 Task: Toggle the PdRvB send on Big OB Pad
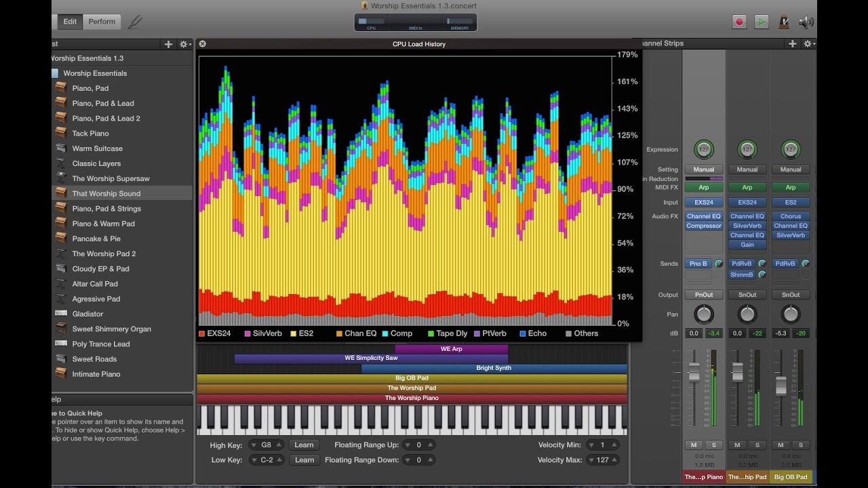pos(785,264)
